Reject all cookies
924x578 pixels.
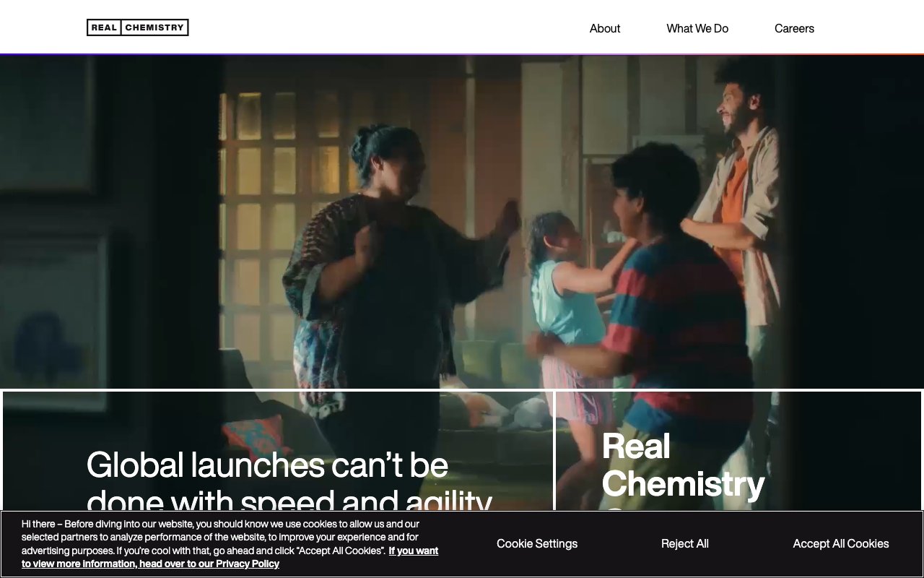click(685, 543)
